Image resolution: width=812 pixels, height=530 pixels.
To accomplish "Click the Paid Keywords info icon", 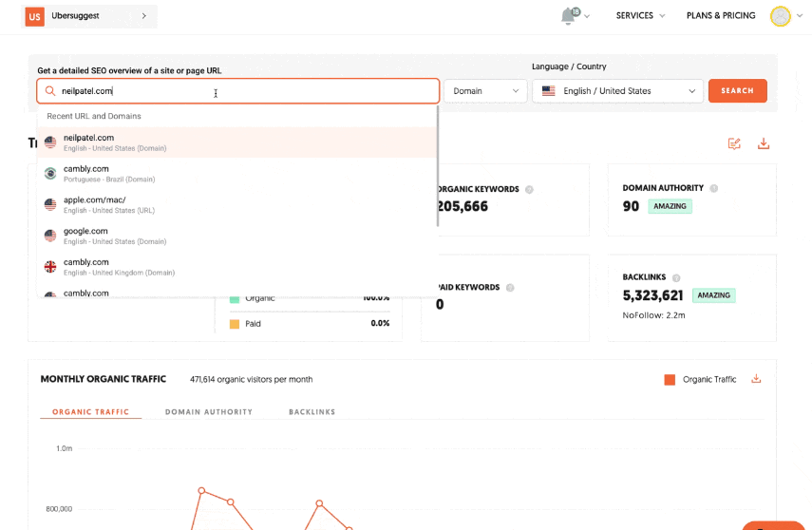I will 510,288.
